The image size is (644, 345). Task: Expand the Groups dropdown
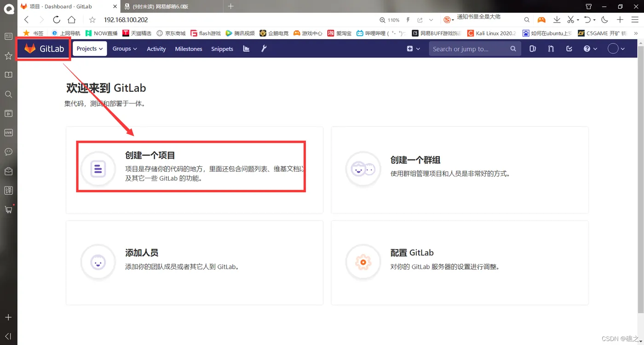pos(125,49)
